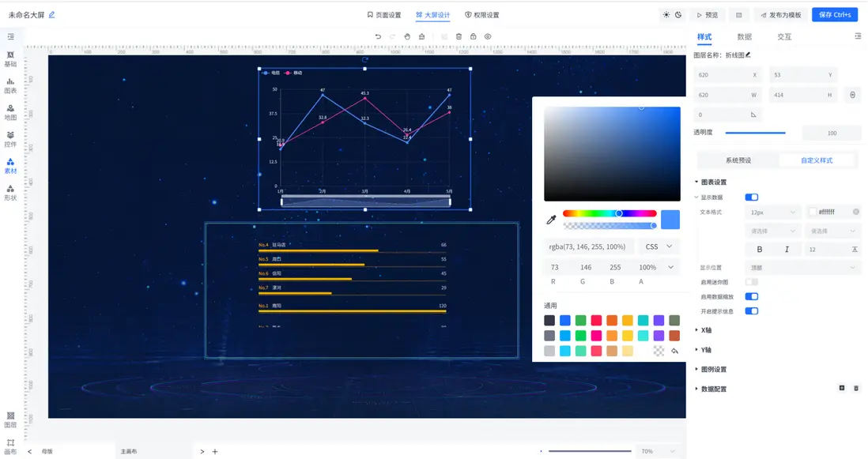Open the 素材 materials sidebar panel
The image size is (868, 459).
(x=10, y=166)
